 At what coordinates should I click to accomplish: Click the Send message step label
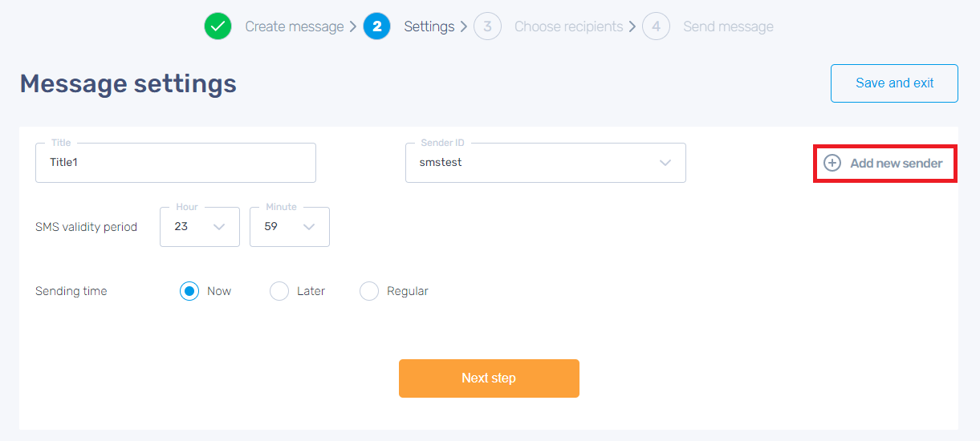728,26
